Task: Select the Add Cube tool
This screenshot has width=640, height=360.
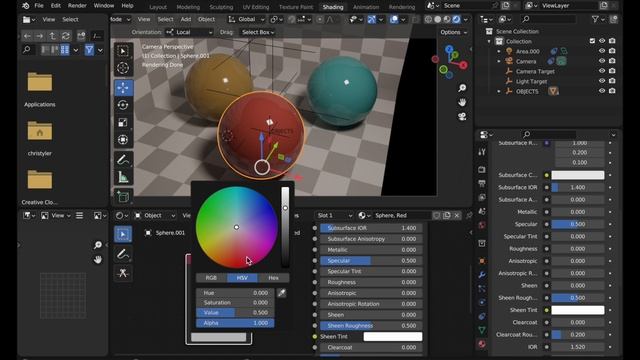Action: pyautogui.click(x=123, y=197)
